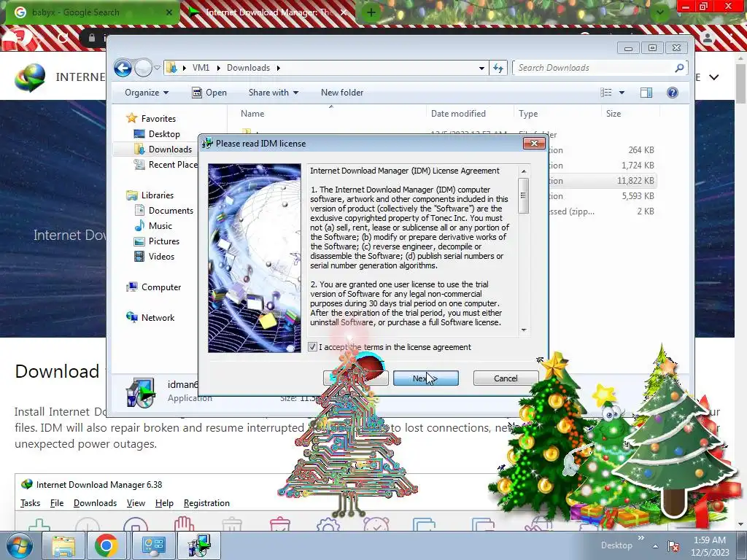Screen dimensions: 747x560
Task: Open recent locations dropdown in Explorer
Action: (x=158, y=68)
